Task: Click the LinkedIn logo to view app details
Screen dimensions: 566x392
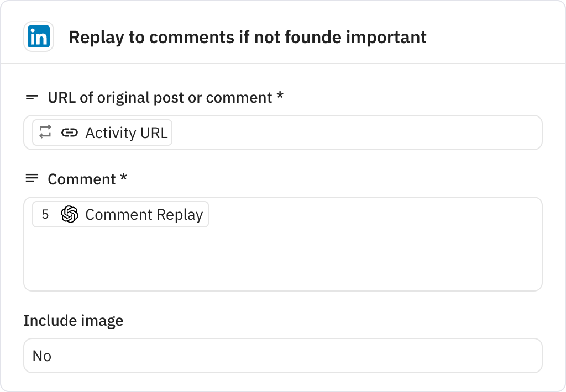Action: coord(38,36)
